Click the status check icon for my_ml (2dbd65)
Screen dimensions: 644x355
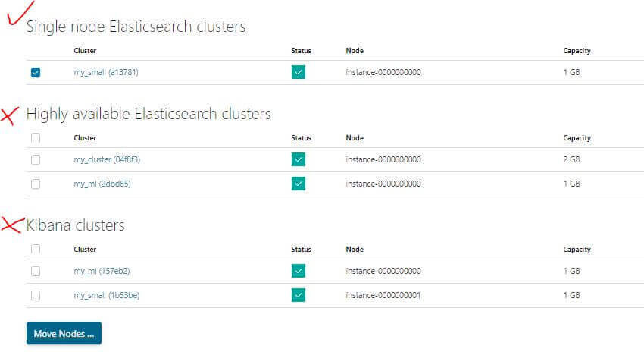[x=299, y=184]
